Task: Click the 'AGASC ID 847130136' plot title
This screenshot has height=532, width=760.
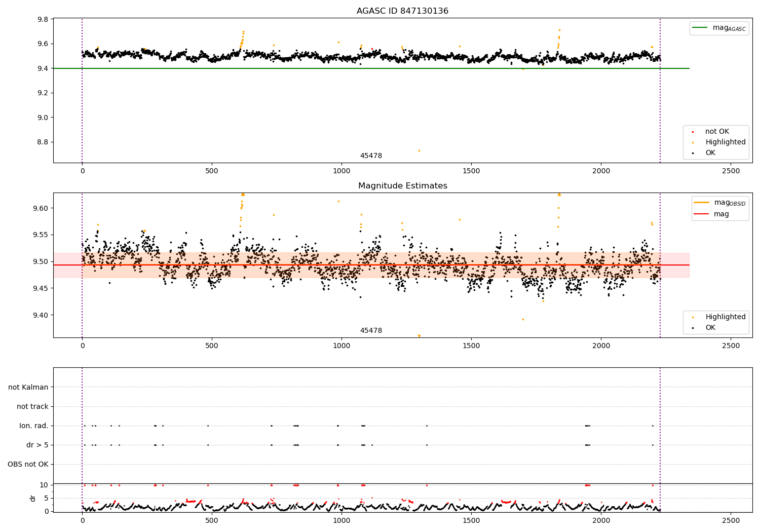Action: click(x=402, y=11)
